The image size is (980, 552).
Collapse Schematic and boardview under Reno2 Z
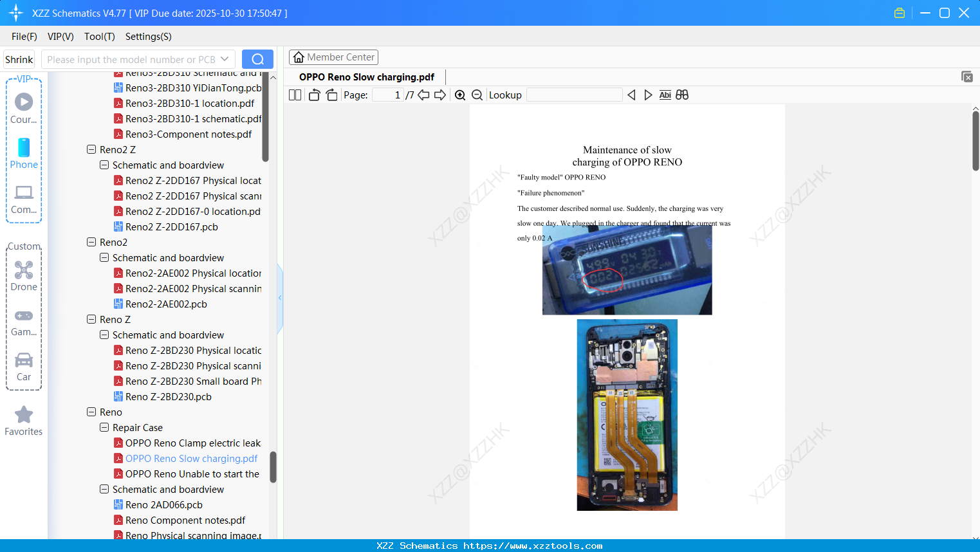pos(104,165)
